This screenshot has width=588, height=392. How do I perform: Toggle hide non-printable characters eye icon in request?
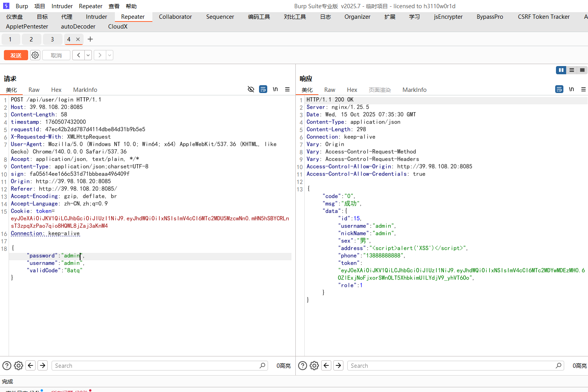[x=251, y=89]
